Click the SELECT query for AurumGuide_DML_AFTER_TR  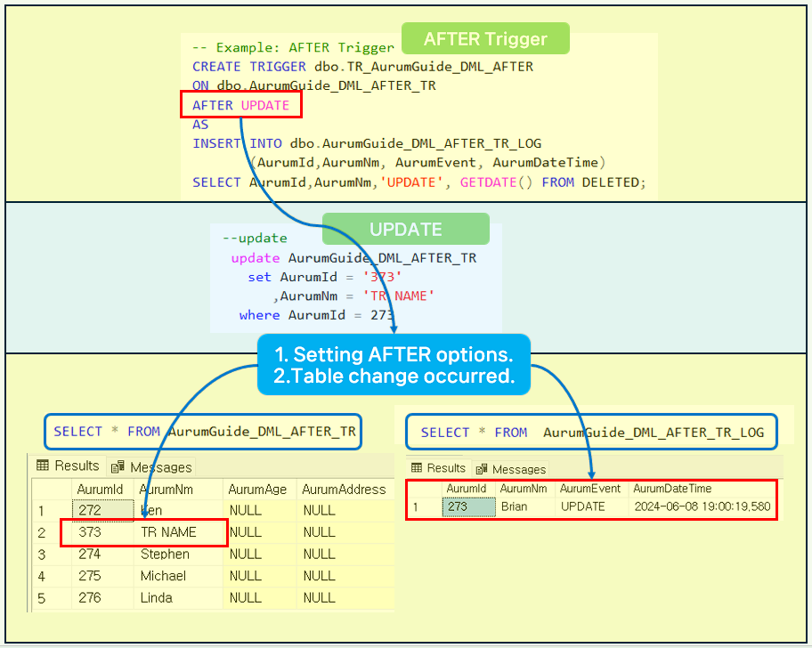tap(203, 432)
